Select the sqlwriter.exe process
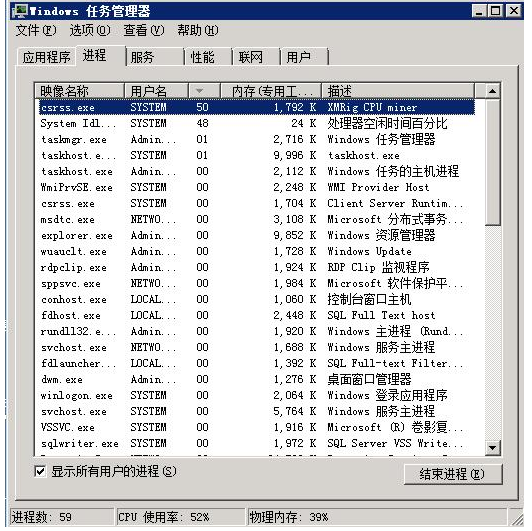 pyautogui.click(x=257, y=443)
